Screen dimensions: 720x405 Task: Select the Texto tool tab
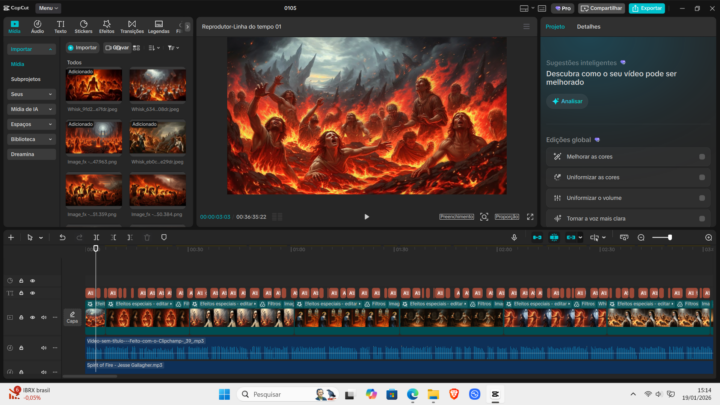[61, 26]
